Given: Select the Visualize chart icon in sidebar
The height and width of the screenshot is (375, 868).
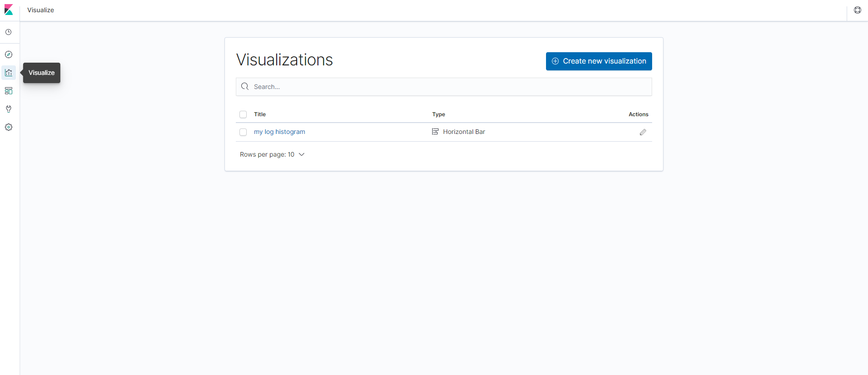Looking at the screenshot, I should [x=9, y=73].
